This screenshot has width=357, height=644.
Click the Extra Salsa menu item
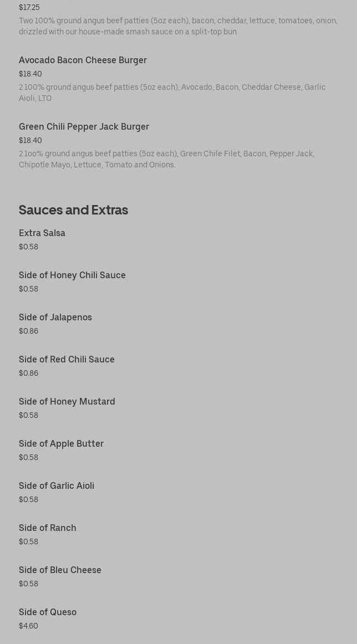42,233
